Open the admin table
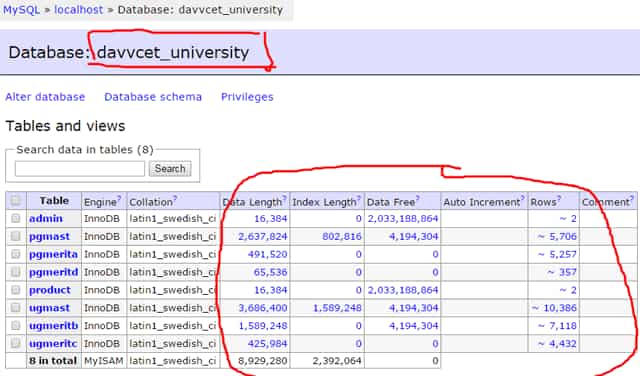 point(46,218)
